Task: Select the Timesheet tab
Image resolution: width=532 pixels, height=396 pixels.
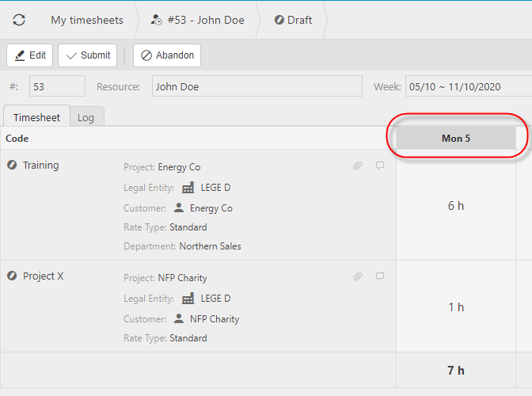Action: pyautogui.click(x=36, y=117)
